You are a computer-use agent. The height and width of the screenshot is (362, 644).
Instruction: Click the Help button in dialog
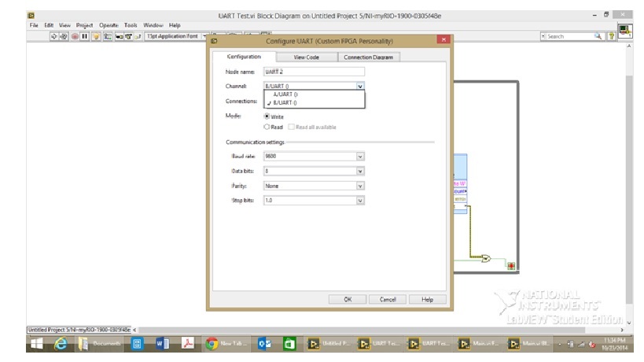(x=427, y=300)
